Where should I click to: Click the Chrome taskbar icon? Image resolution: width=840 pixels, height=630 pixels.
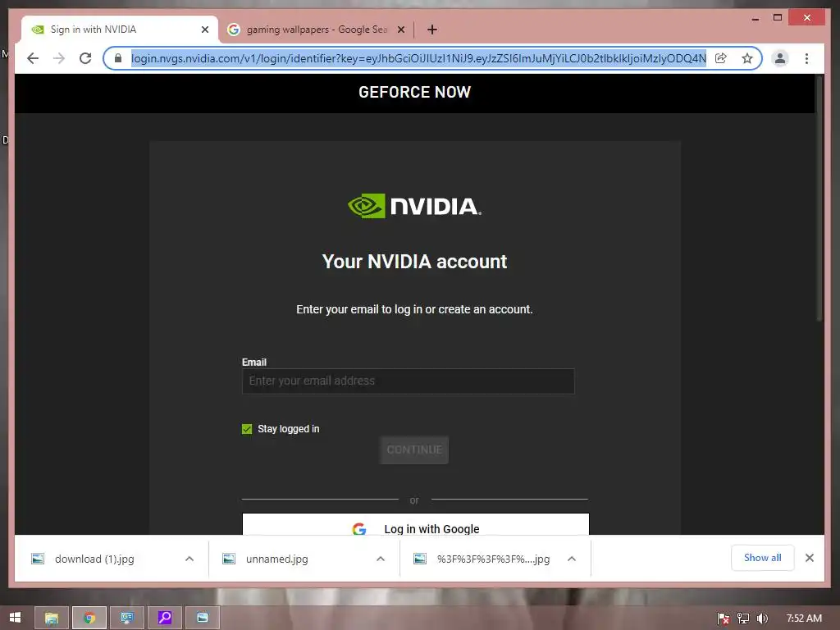[89, 618]
